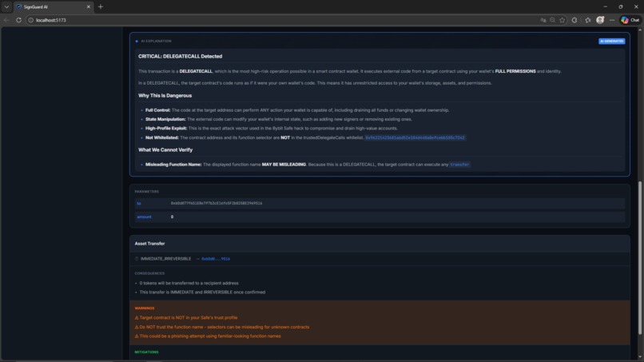Click the 'Why This Is Dangerous' heading
Screen dimensions: 644x362
click(x=165, y=95)
